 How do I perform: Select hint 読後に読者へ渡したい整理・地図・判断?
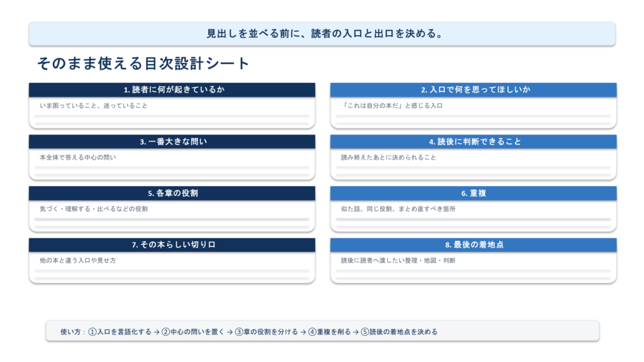point(398,260)
